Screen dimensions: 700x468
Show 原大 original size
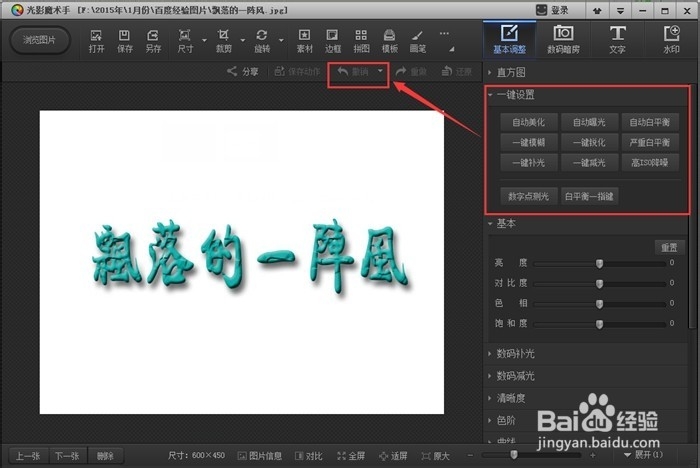click(x=435, y=455)
